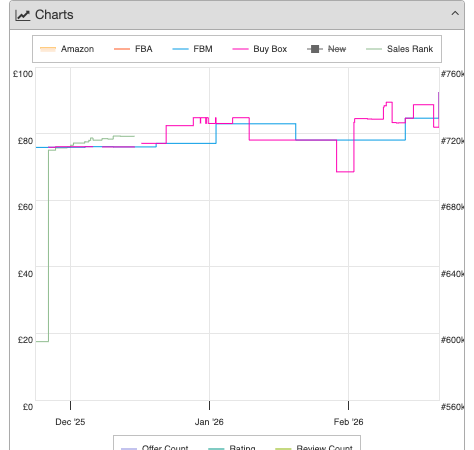Screen dimensions: 474x450
Task: Click the pink Buy Box dip before Feb '26
Action: point(345,172)
